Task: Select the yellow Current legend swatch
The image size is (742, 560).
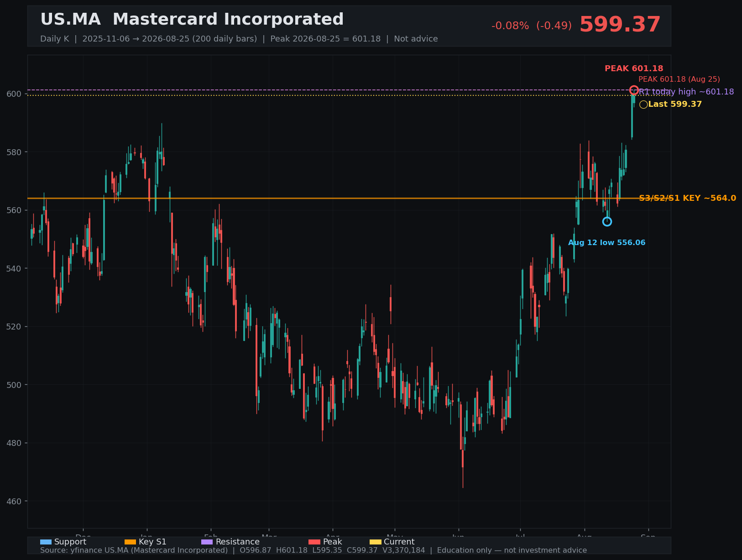Action: tap(375, 542)
